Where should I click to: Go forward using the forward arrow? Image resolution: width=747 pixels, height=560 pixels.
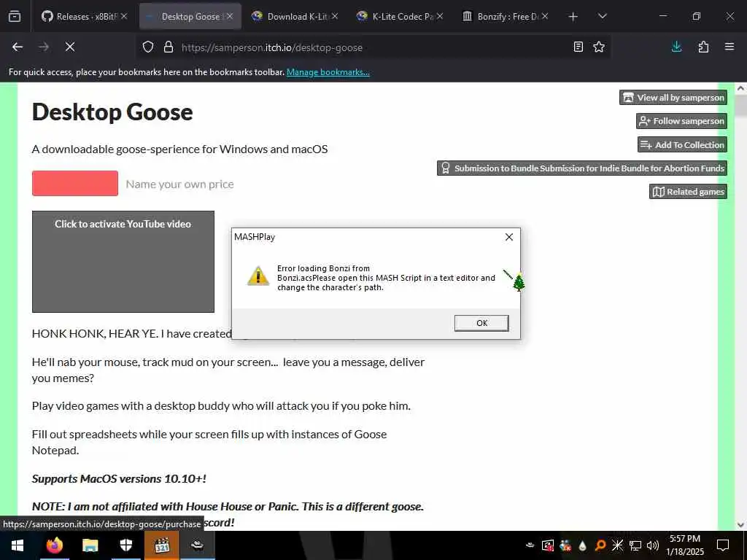(x=44, y=47)
